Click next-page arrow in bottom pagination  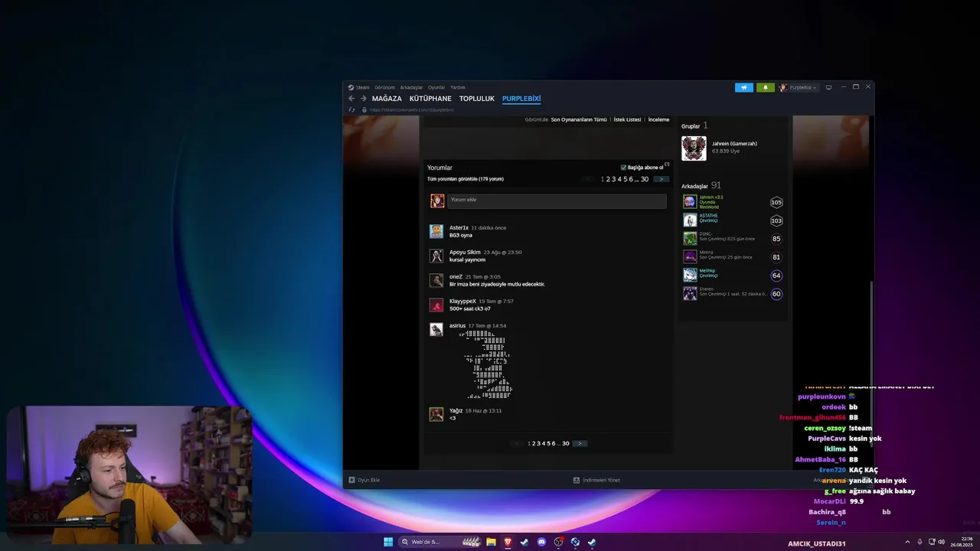coord(580,443)
